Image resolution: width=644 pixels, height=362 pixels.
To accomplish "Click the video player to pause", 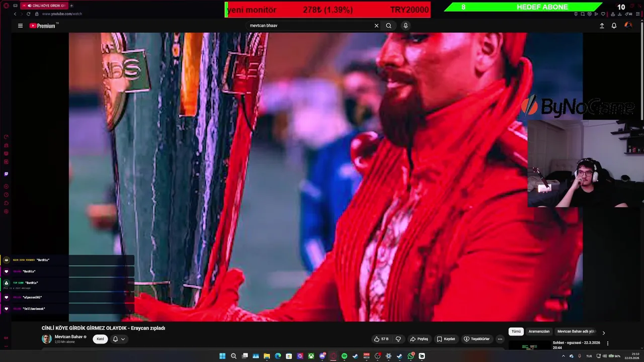I will click(326, 177).
